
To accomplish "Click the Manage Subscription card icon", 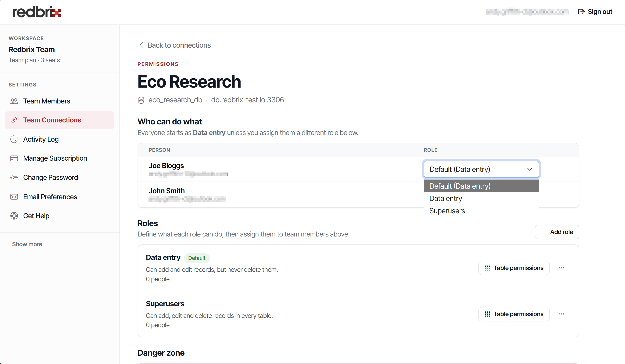I will click(x=14, y=158).
